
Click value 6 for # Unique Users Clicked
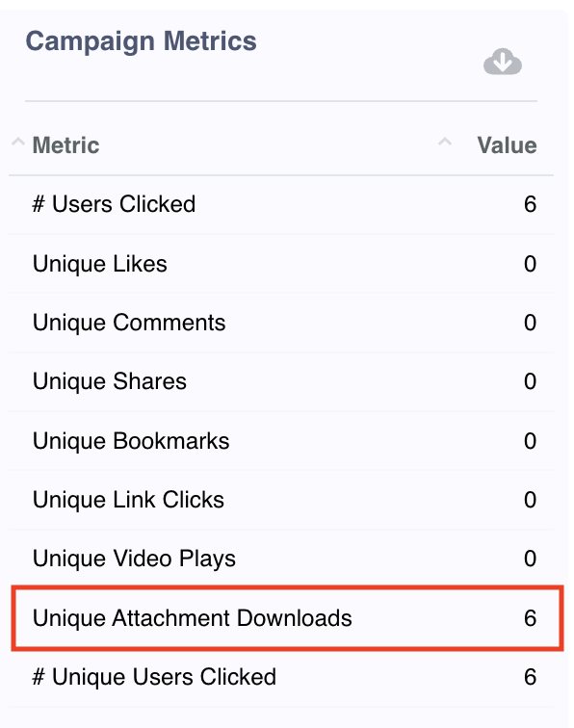pyautogui.click(x=530, y=677)
